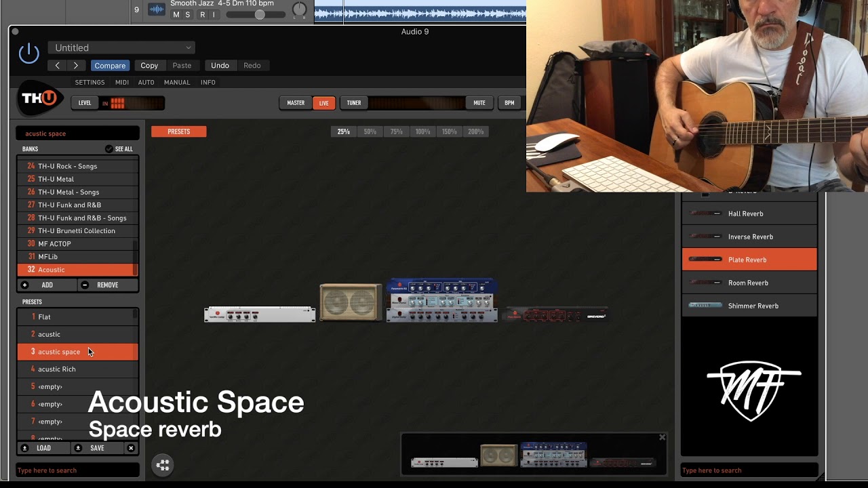Viewport: 868px width, 488px height.
Task: Click the orange PRESETS tab
Action: [179, 131]
